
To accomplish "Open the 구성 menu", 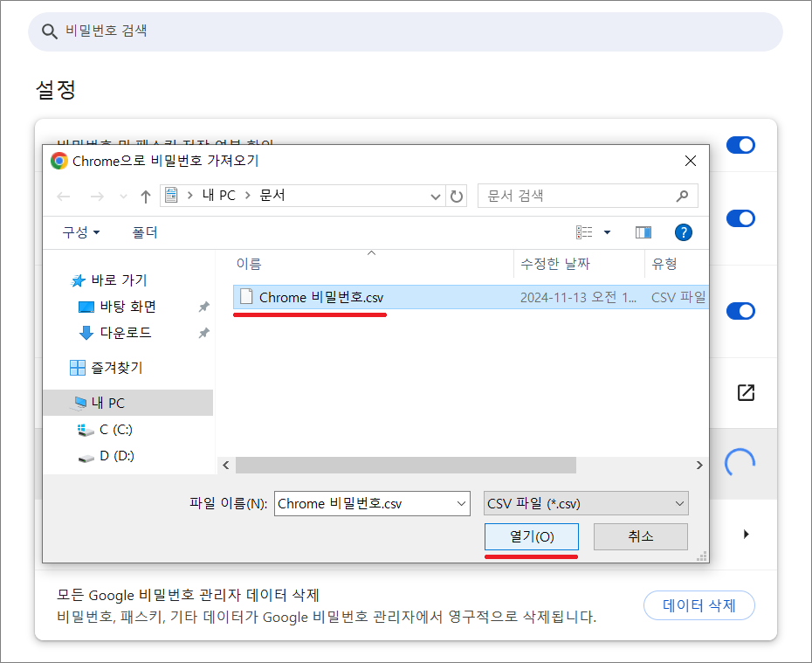I will click(x=81, y=232).
